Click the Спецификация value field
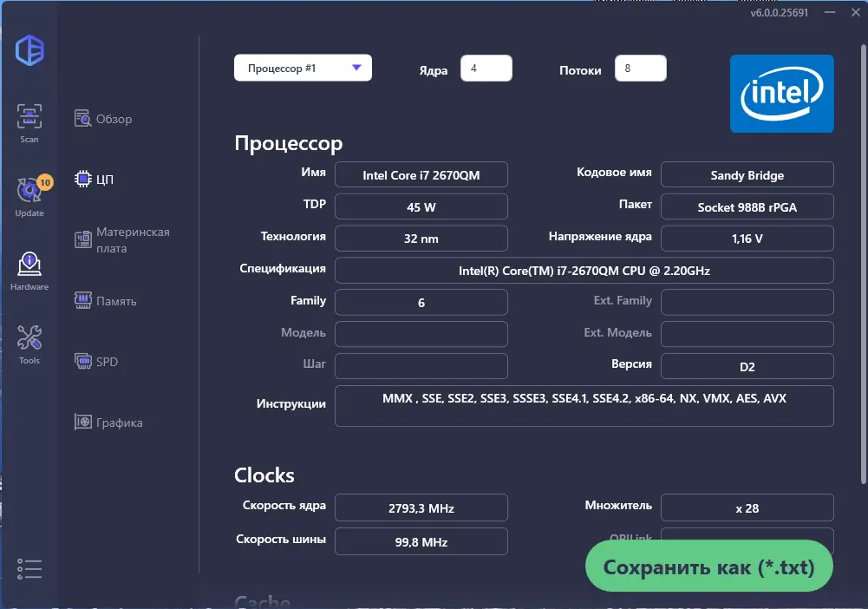The image size is (868, 609). [584, 271]
